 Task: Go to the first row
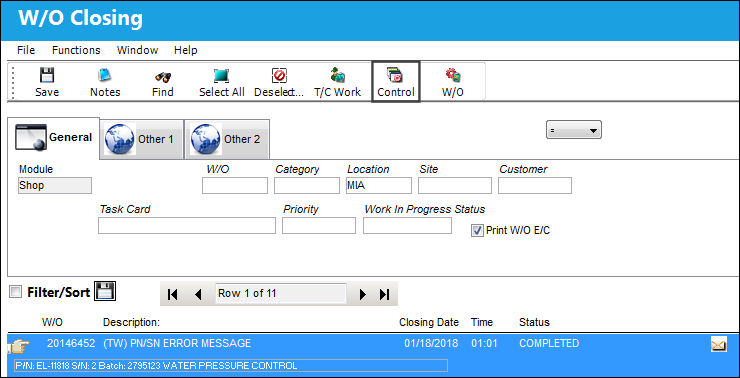[x=173, y=294]
